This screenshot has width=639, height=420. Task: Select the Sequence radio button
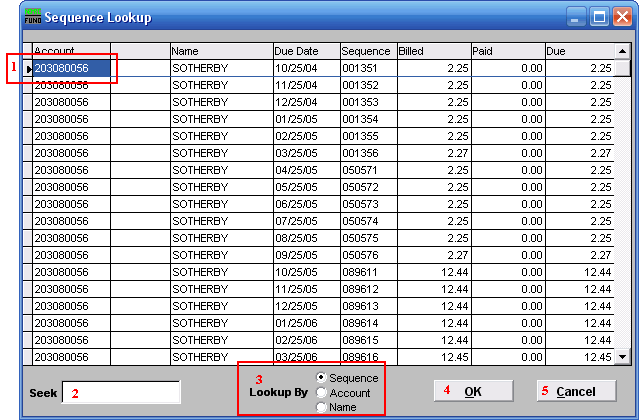pos(321,378)
